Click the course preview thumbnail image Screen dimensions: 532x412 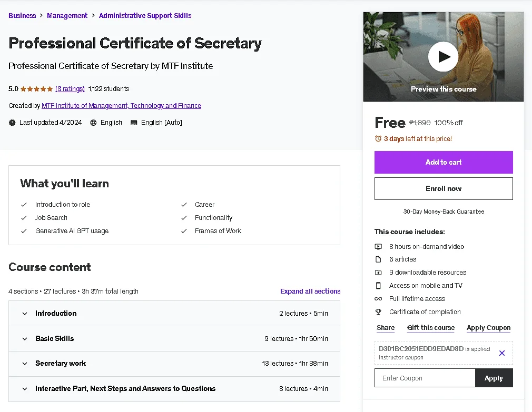(443, 57)
